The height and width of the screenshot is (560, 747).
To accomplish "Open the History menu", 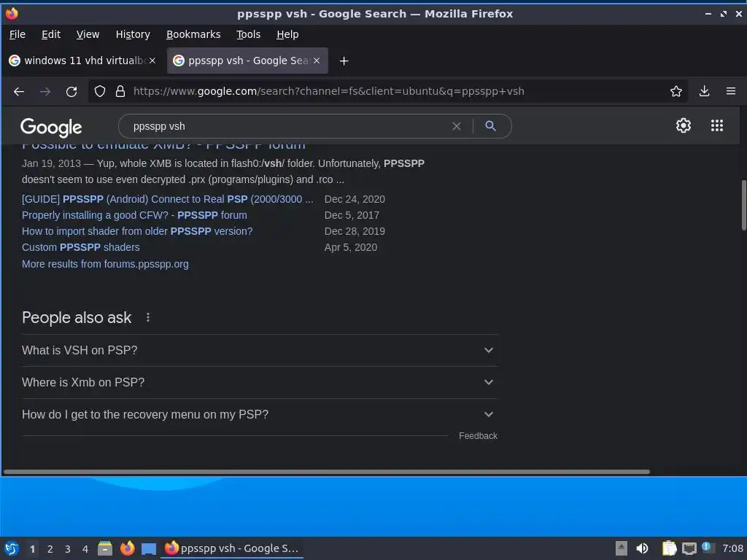I will coord(133,34).
